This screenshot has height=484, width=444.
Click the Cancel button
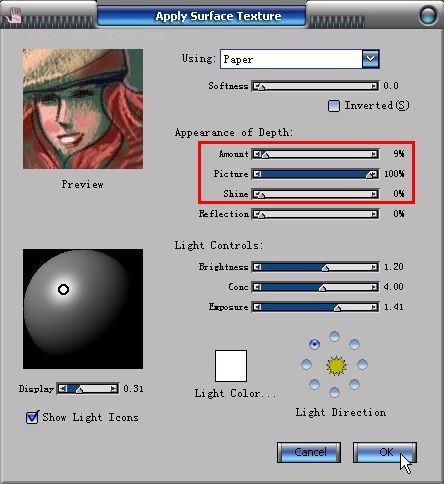click(x=309, y=452)
